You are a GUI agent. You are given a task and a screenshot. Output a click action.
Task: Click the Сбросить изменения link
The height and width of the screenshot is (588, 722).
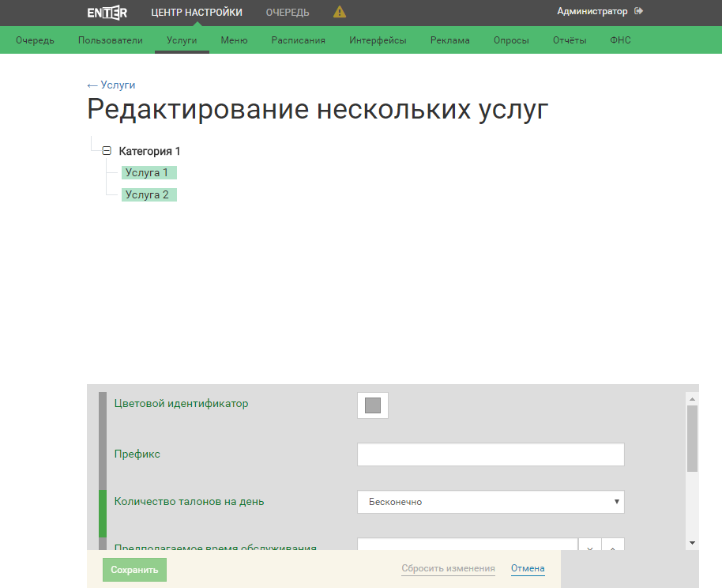tap(448, 568)
